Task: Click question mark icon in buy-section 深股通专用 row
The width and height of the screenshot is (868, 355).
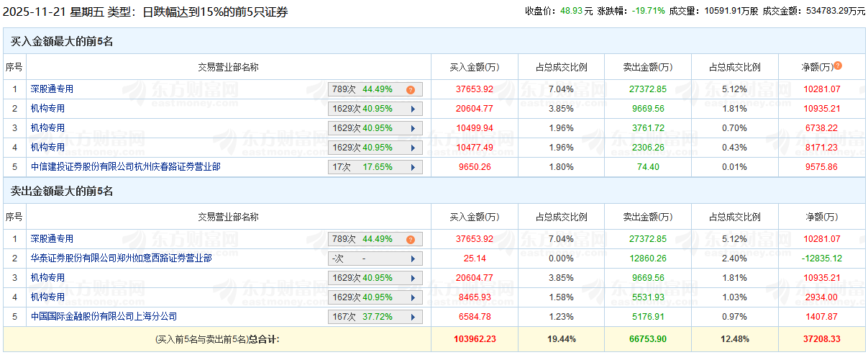Action: (x=410, y=90)
